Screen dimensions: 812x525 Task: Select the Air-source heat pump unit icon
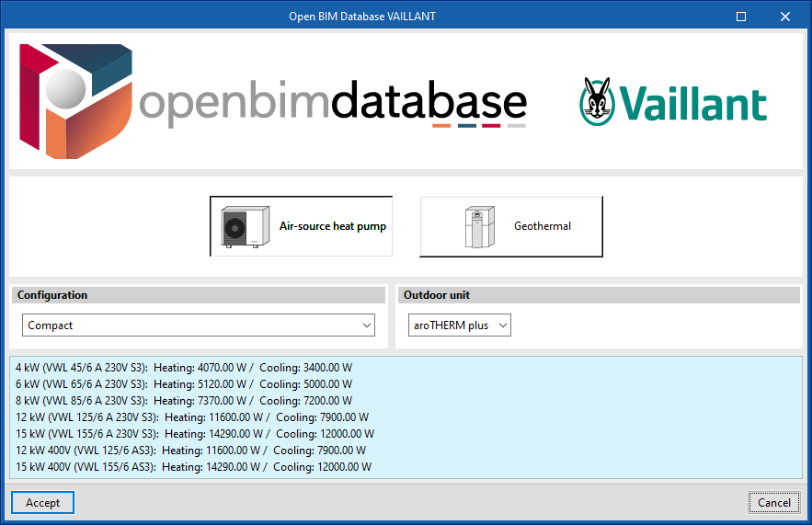tap(245, 226)
